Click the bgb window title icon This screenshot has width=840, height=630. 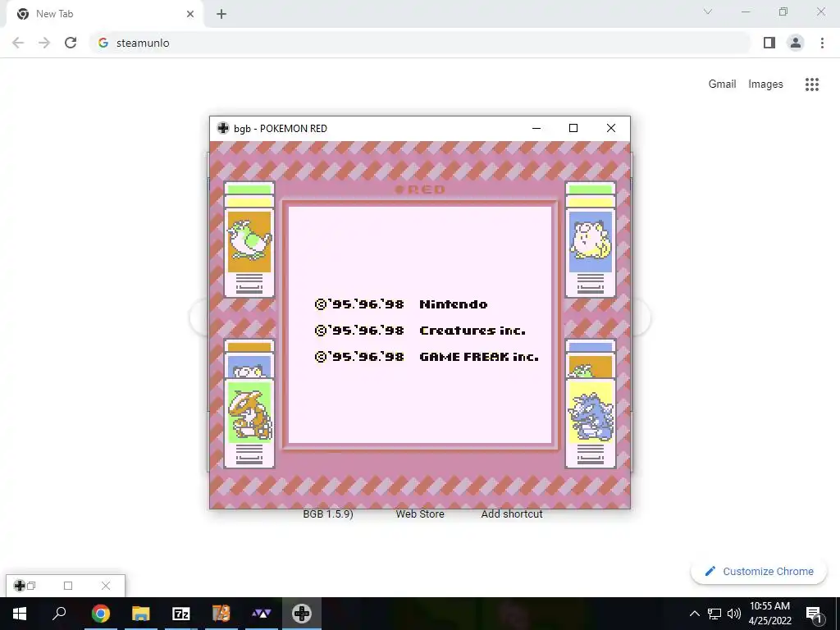pos(223,128)
